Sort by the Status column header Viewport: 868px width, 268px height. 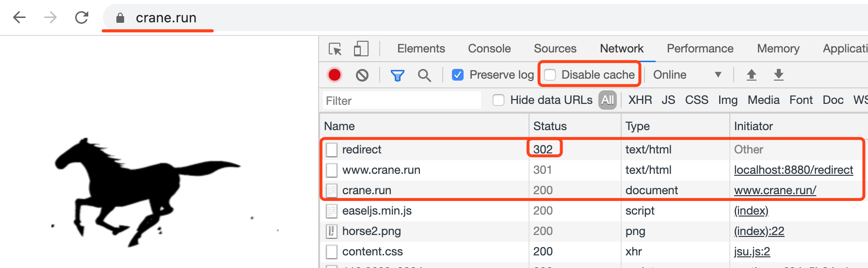(x=575, y=126)
